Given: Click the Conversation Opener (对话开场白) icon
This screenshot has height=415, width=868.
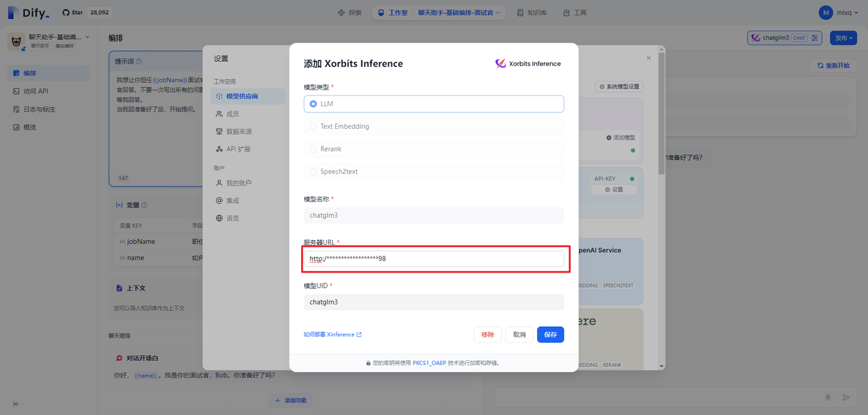Looking at the screenshot, I should coord(119,357).
